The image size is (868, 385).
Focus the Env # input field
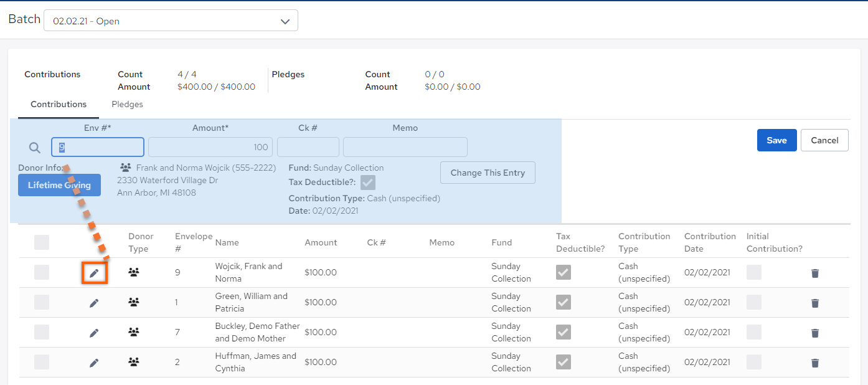(98, 147)
